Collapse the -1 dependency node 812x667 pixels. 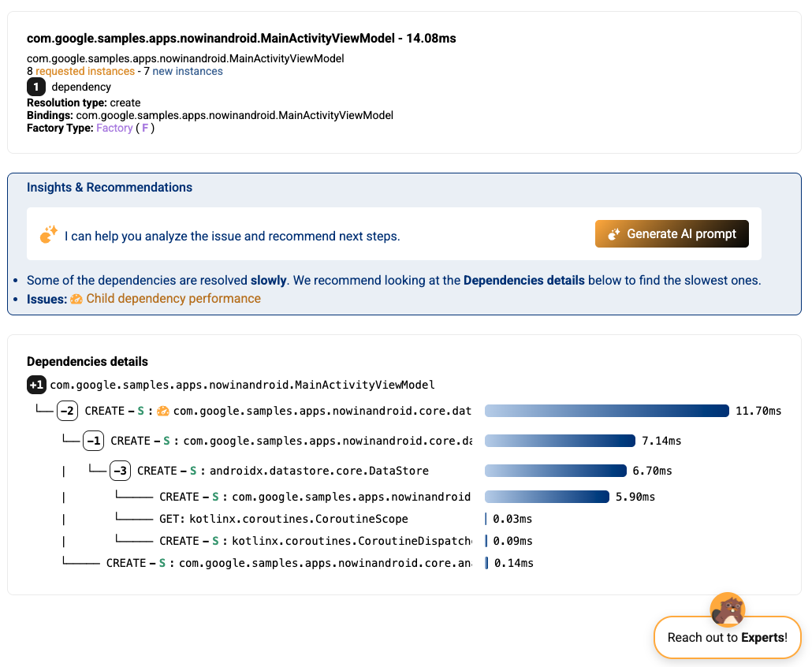pyautogui.click(x=93, y=441)
